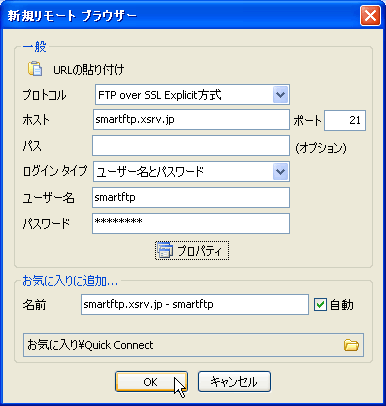The height and width of the screenshot is (406, 386).
Task: Click the (オプション) text next to path
Action: pos(321,148)
